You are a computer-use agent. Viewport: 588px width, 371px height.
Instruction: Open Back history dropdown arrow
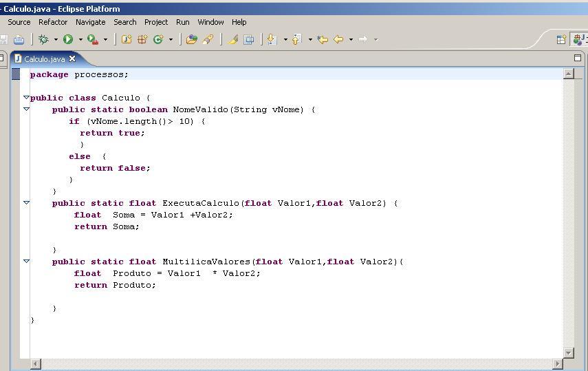click(351, 39)
